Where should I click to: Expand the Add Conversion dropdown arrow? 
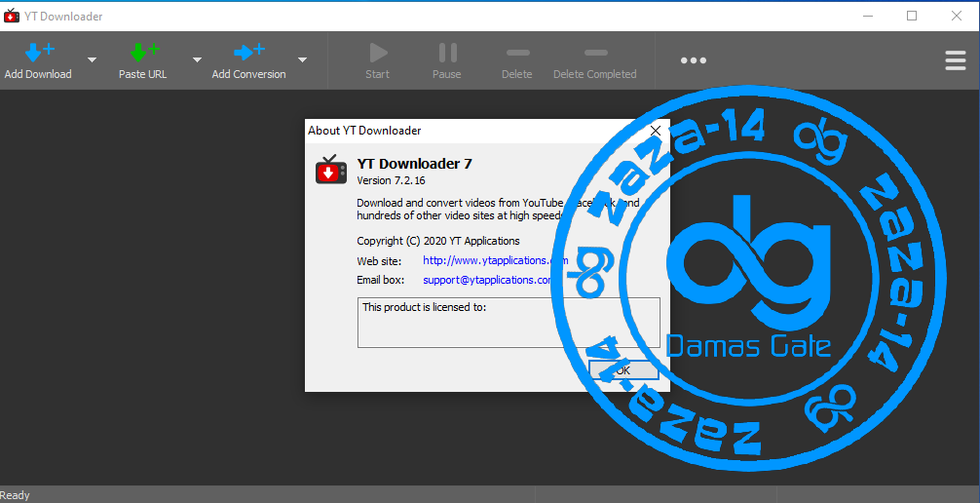(303, 60)
